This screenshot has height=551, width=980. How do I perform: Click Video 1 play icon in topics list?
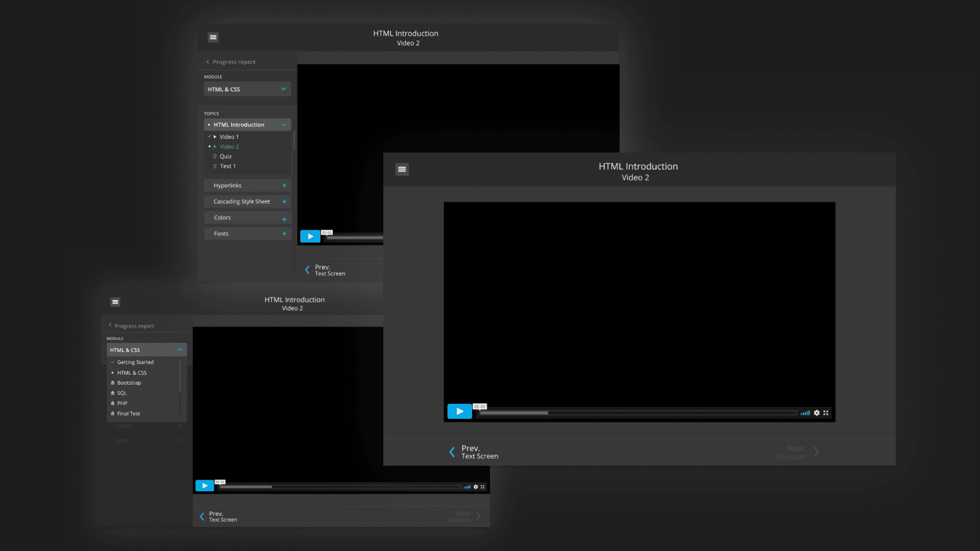pyautogui.click(x=215, y=137)
